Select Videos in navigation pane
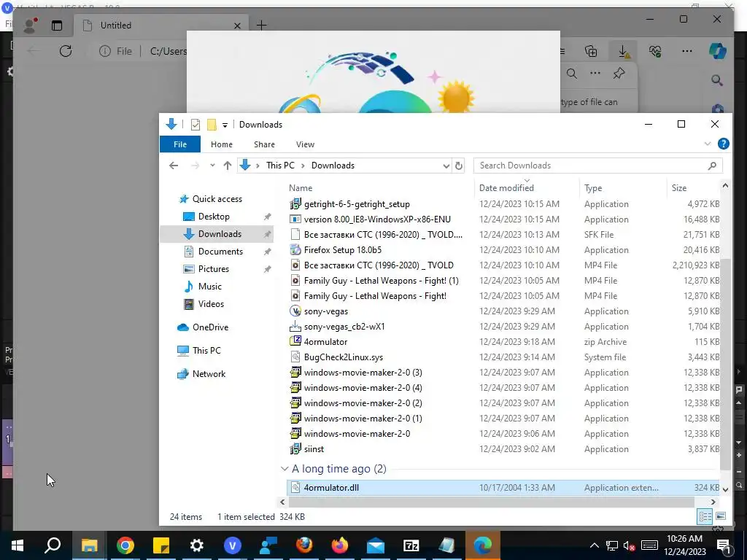The image size is (747, 560). click(x=211, y=304)
